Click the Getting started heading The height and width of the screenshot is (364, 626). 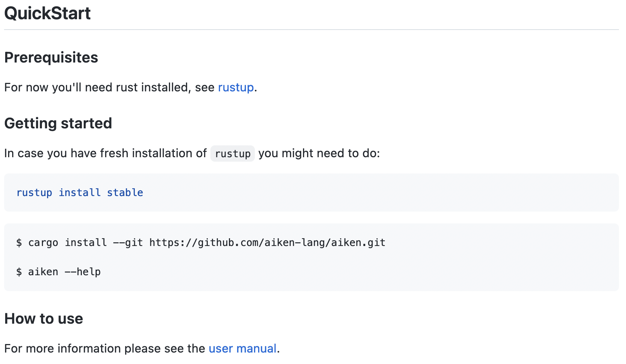tap(58, 123)
